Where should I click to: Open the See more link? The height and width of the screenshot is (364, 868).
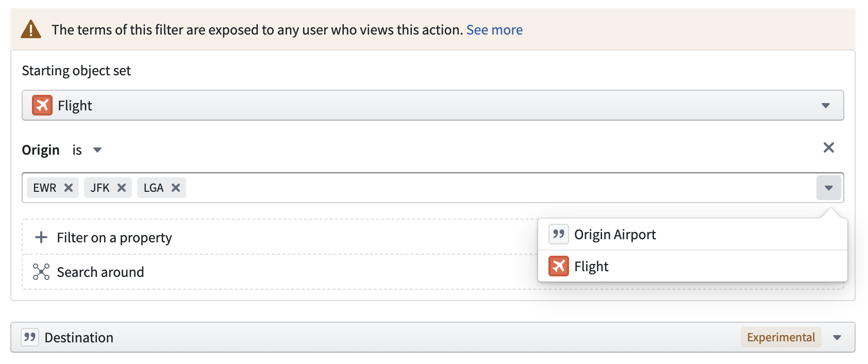coord(494,30)
